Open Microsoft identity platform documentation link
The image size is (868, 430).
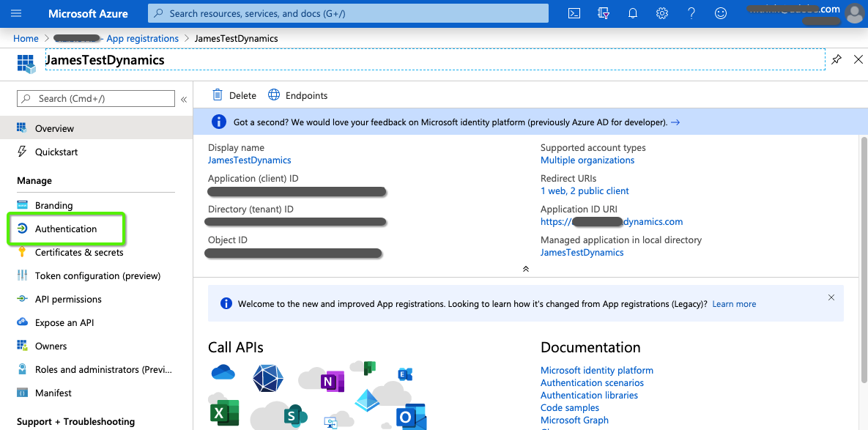pyautogui.click(x=597, y=370)
